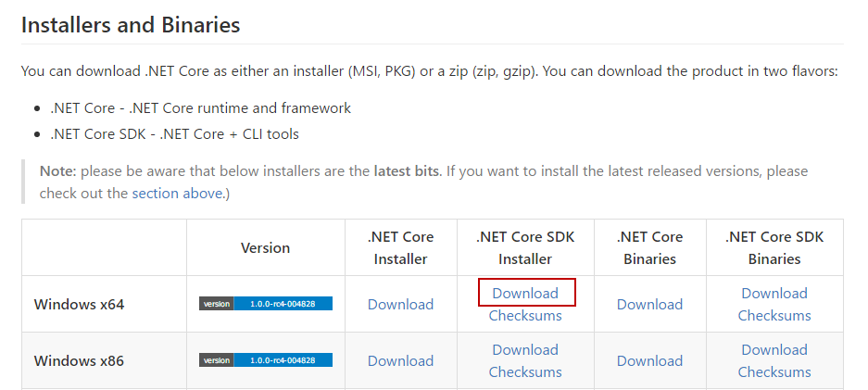This screenshot has width=868, height=390.
Task: Download Windows x64 .NET Core Binaries
Action: pos(649,304)
